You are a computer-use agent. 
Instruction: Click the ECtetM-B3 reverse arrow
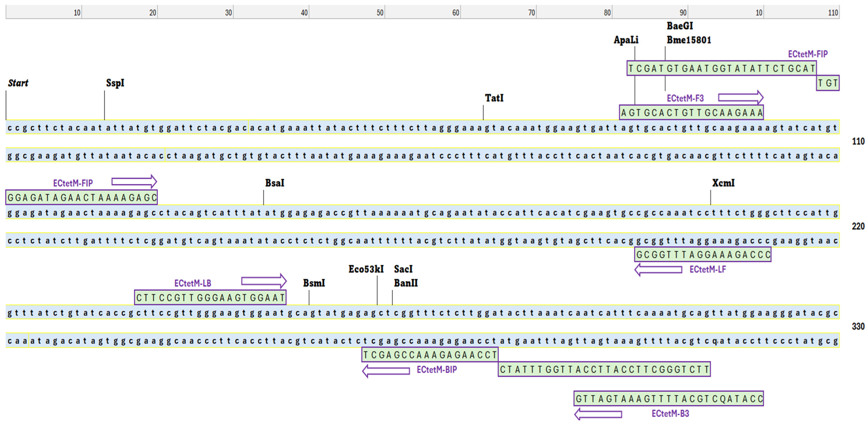point(598,414)
